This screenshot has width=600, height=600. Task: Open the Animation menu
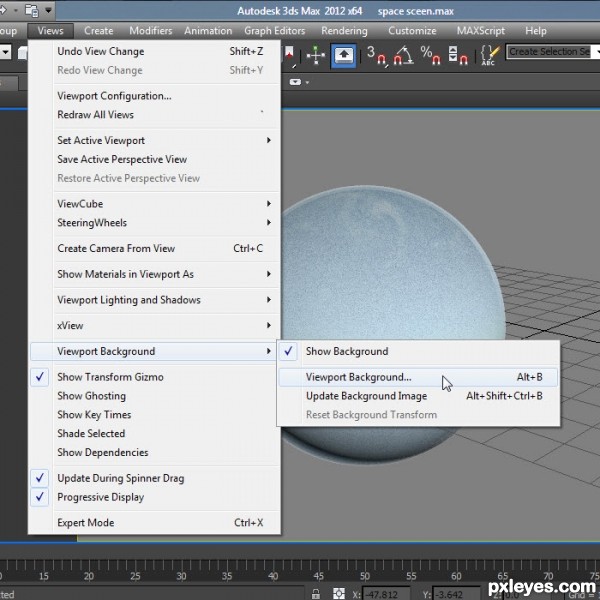(x=208, y=31)
